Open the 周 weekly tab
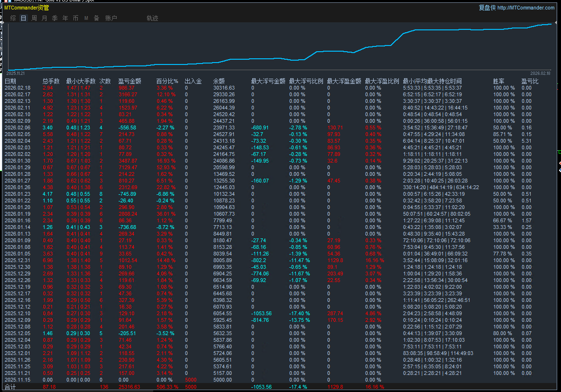The image size is (561, 392). [34, 18]
